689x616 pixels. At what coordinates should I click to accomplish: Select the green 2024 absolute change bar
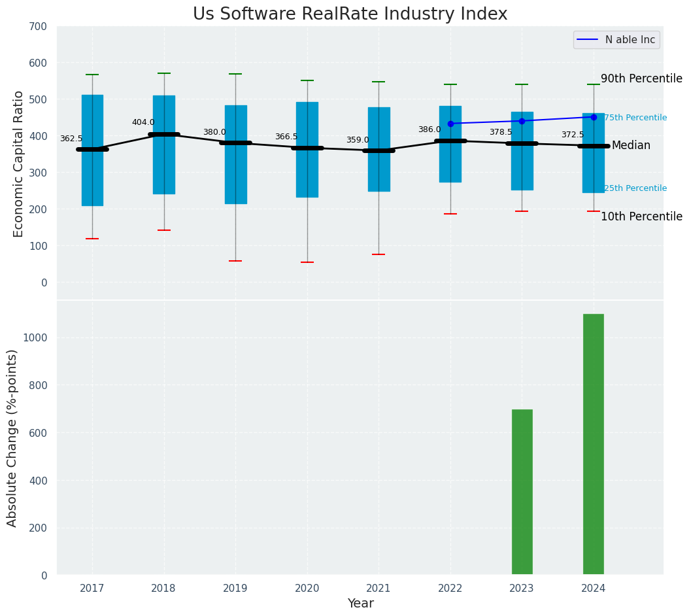coord(594,444)
